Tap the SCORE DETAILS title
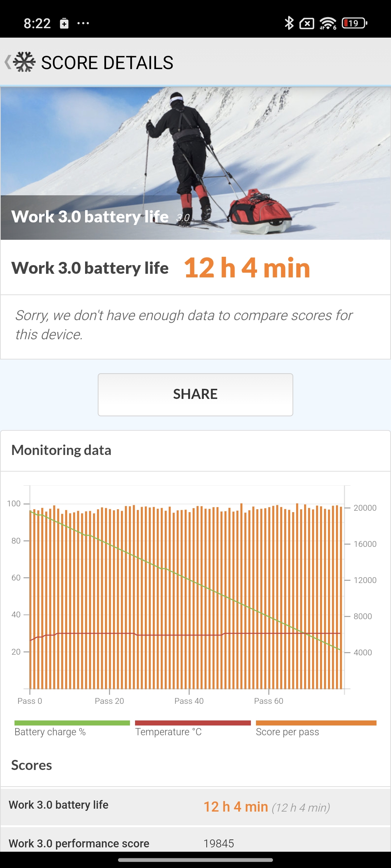Screen dimensions: 391x868 (107, 63)
